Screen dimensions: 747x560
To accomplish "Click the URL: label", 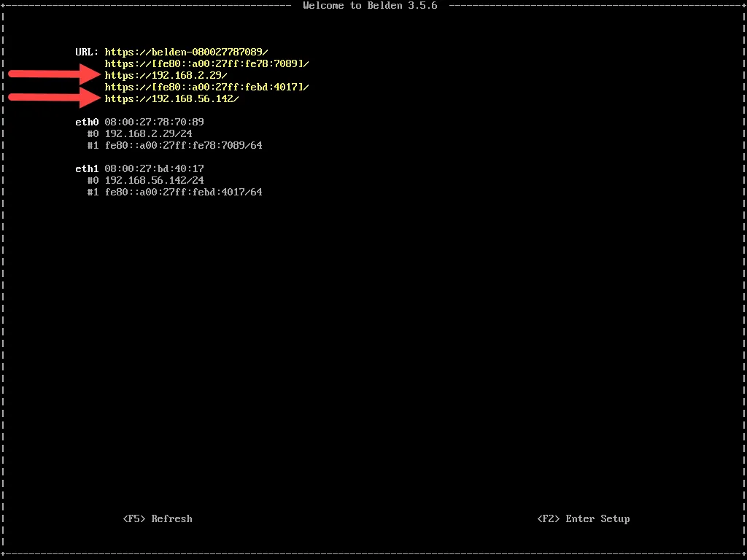I will click(88, 52).
